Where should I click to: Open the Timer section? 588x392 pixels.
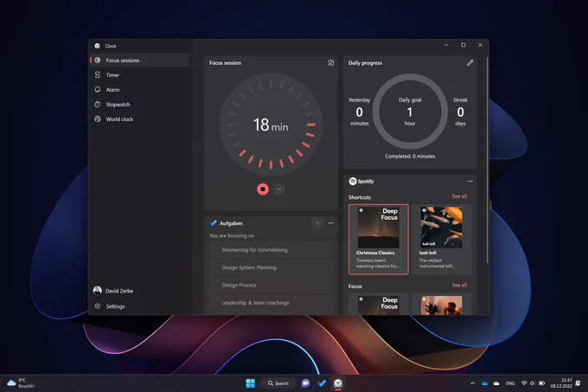[x=140, y=75]
